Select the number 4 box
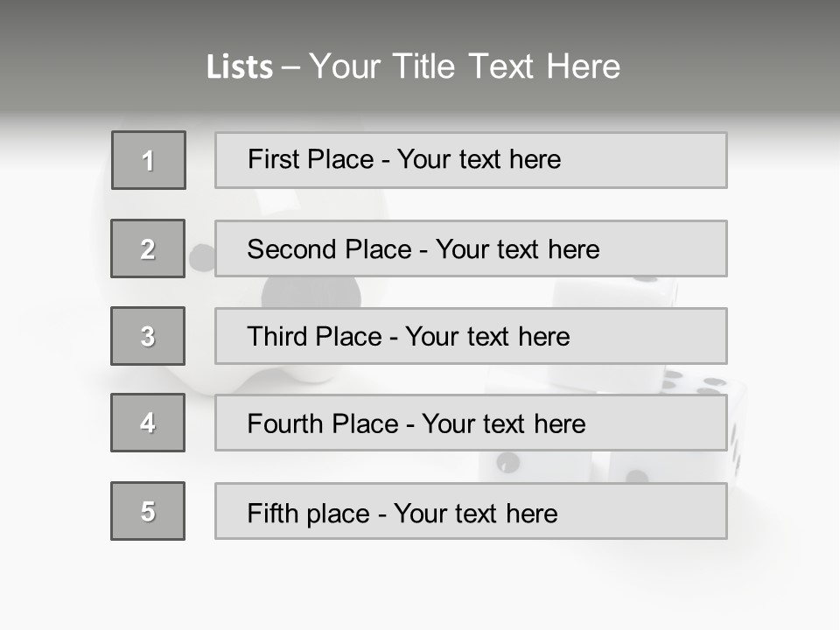This screenshot has width=840, height=630. [148, 423]
